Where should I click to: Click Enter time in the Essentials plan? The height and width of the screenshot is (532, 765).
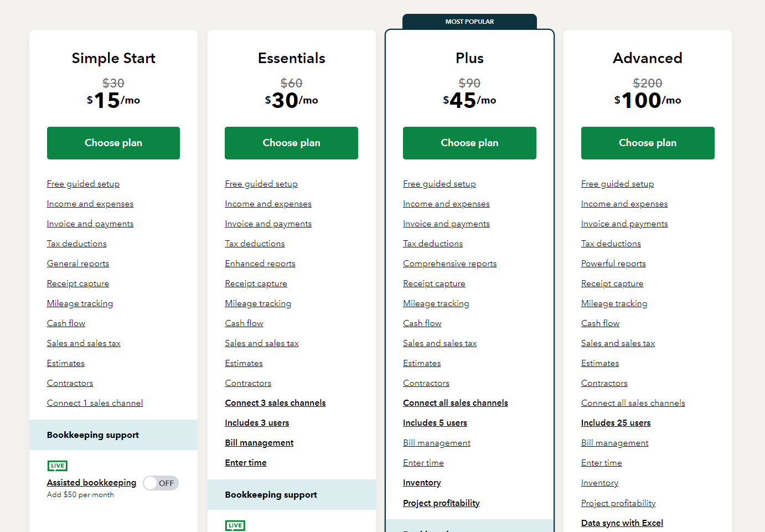246,463
